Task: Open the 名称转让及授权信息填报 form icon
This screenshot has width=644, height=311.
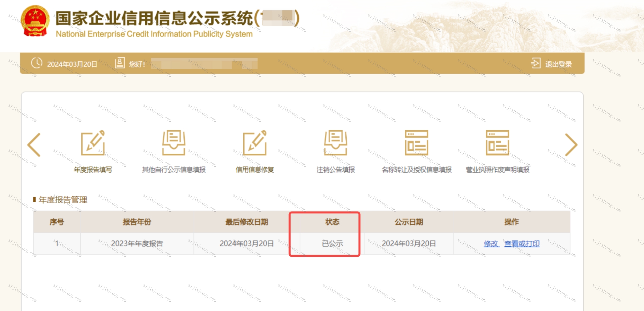Action: [x=416, y=142]
